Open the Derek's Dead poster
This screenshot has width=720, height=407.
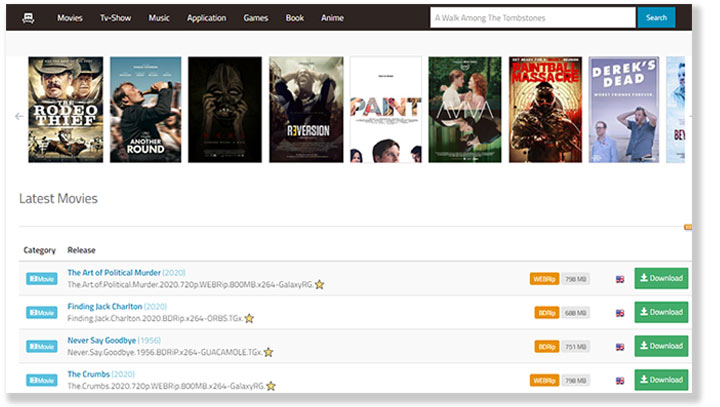tap(624, 109)
